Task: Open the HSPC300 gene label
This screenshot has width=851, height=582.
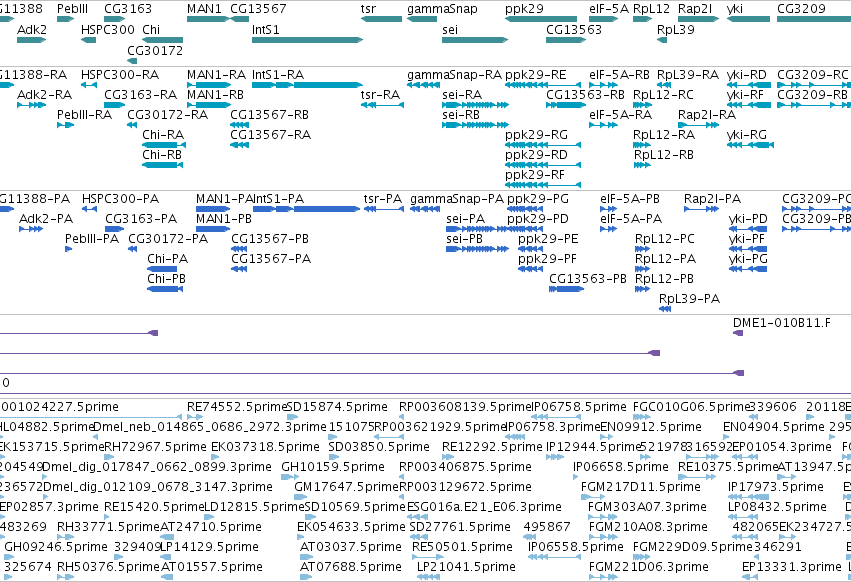Action: (107, 29)
